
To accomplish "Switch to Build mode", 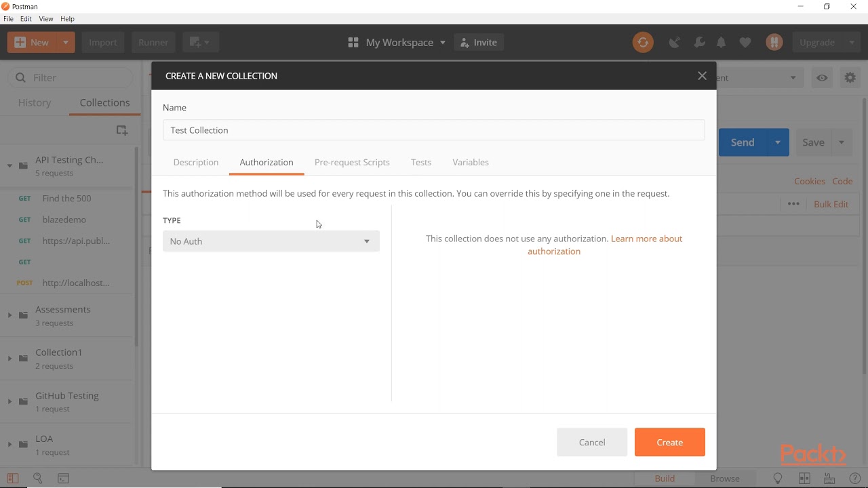I will pyautogui.click(x=665, y=479).
